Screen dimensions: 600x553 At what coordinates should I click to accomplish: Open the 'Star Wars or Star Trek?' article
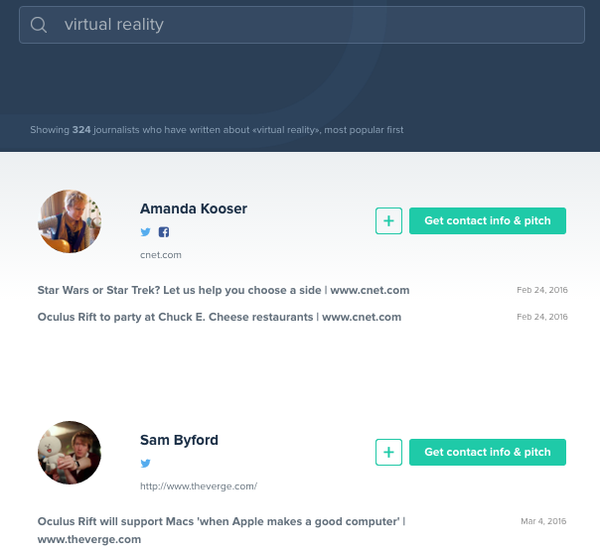pyautogui.click(x=223, y=290)
